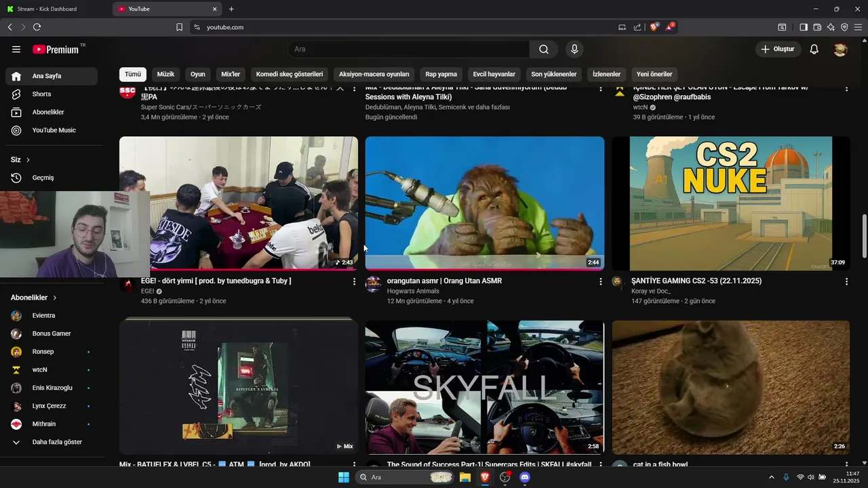
Task: Open the notifications bell
Action: (x=814, y=49)
